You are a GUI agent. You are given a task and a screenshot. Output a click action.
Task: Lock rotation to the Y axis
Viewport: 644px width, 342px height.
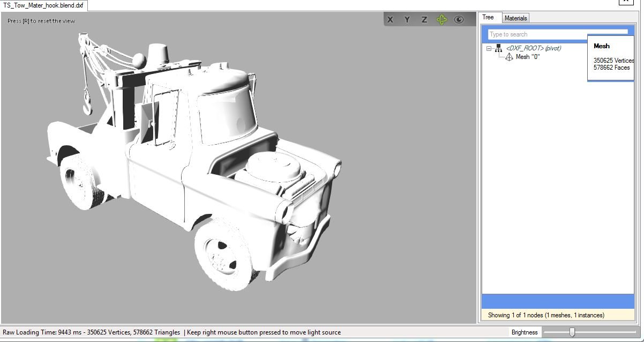[x=407, y=19]
